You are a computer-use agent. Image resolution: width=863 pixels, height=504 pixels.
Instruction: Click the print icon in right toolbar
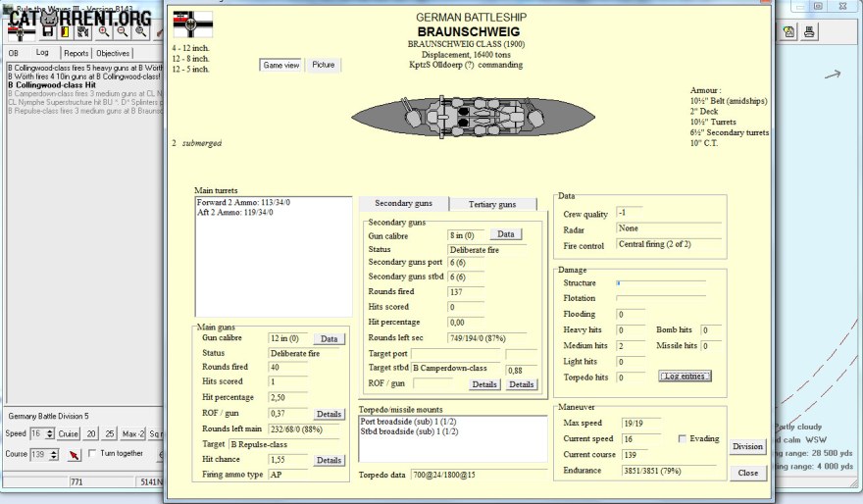coord(808,31)
